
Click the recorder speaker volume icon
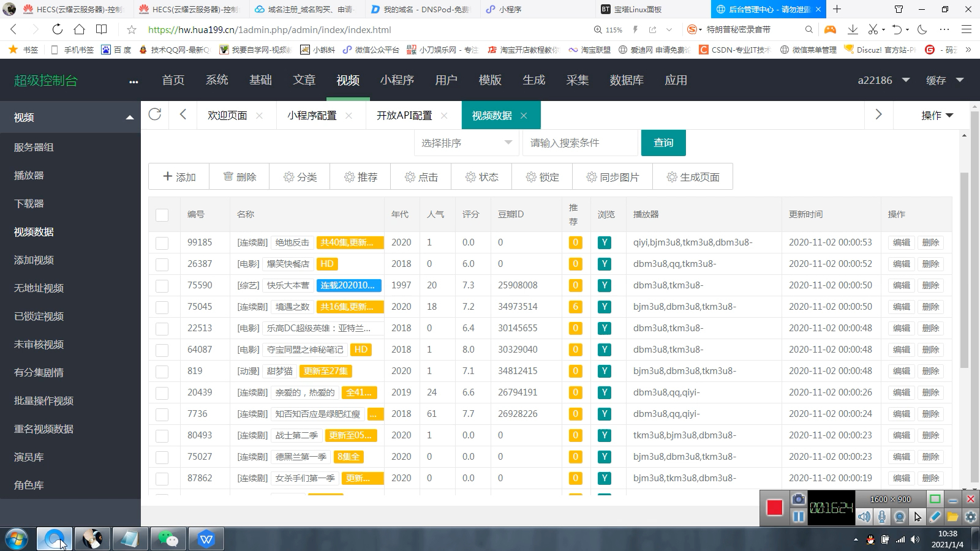click(x=864, y=517)
